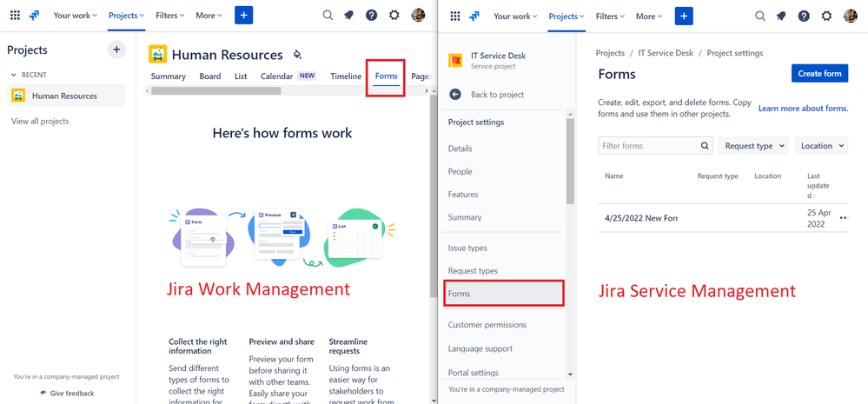
Task: Click magnifier icon in Filter forms box
Action: (705, 146)
